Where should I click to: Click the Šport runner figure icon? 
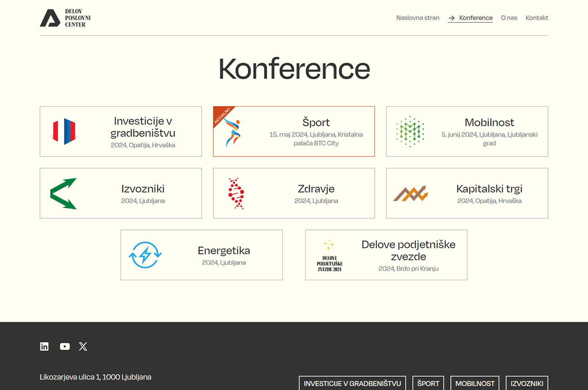point(232,132)
